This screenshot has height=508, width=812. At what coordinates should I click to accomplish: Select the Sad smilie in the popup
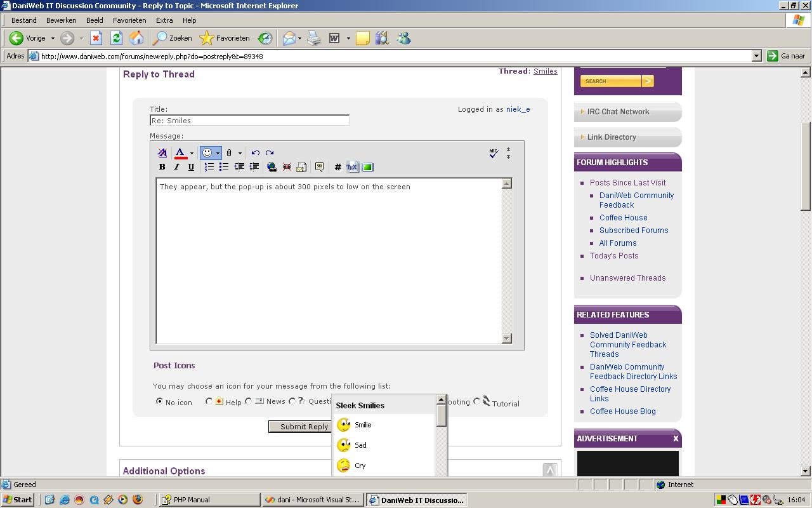point(344,445)
